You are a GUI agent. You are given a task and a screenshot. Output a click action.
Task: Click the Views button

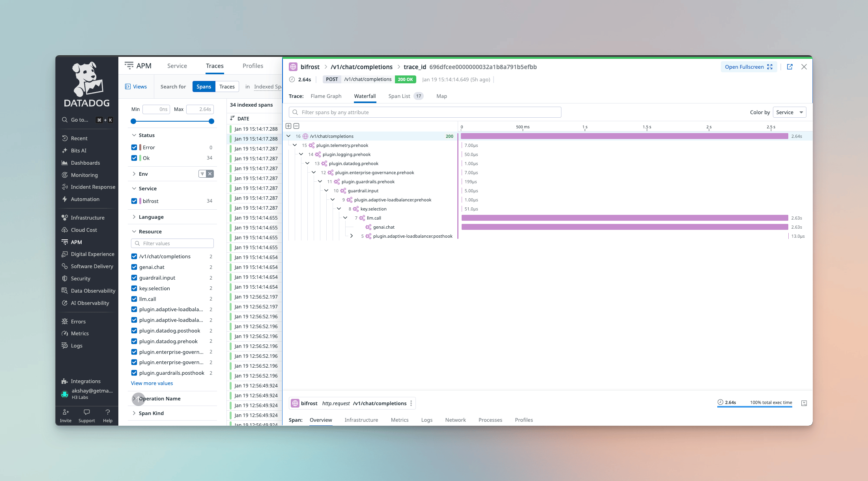point(136,86)
